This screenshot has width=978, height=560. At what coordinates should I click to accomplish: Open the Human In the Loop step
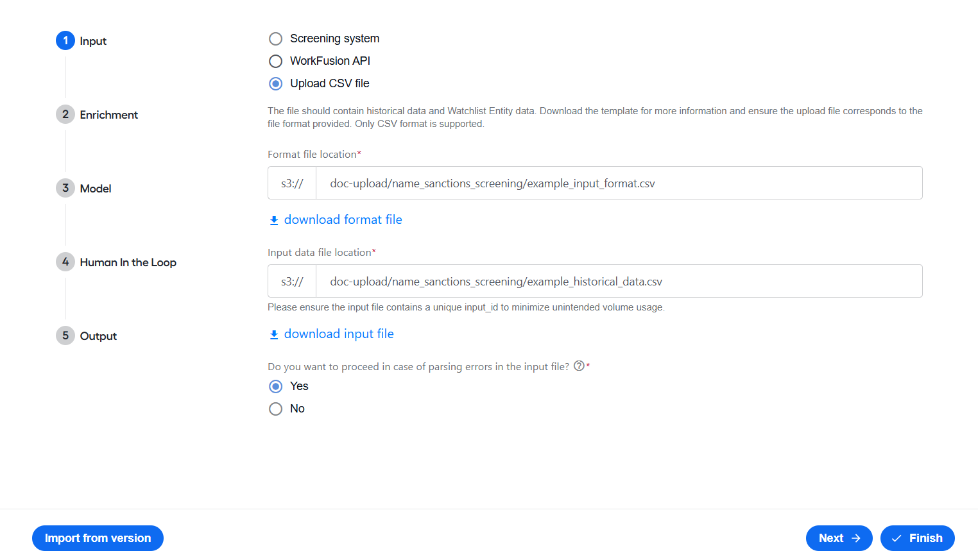click(128, 262)
